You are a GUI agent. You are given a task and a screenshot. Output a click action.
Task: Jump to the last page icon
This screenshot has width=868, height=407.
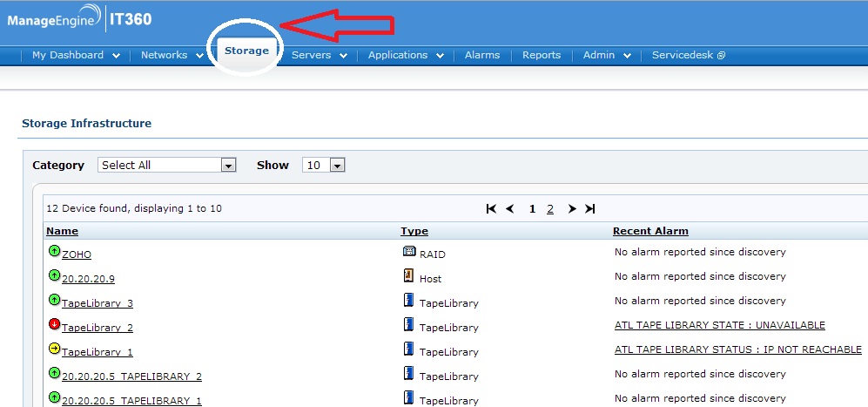click(590, 209)
